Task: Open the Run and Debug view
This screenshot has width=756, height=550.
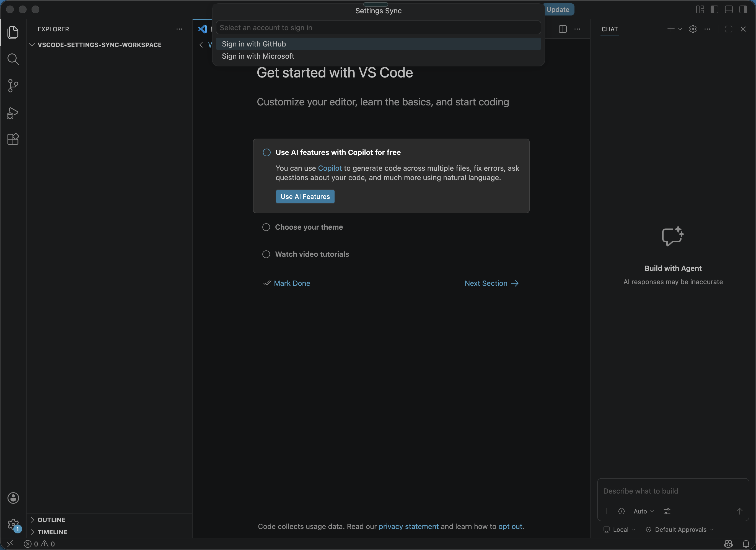Action: coord(13,113)
